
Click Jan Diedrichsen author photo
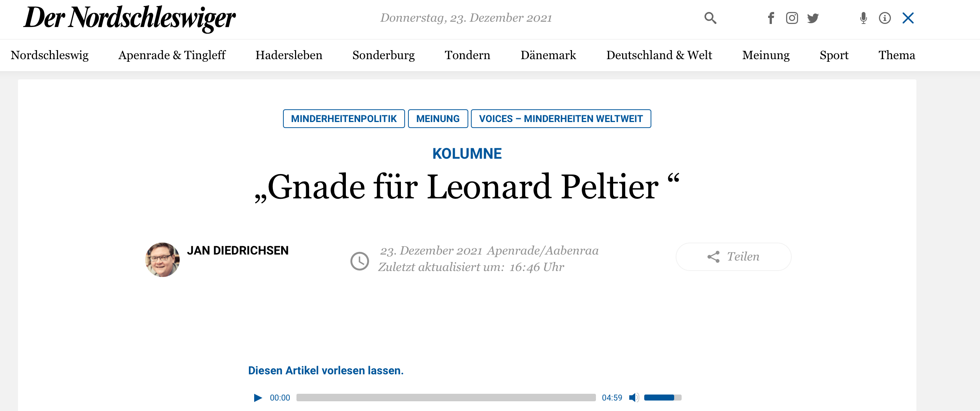(162, 259)
